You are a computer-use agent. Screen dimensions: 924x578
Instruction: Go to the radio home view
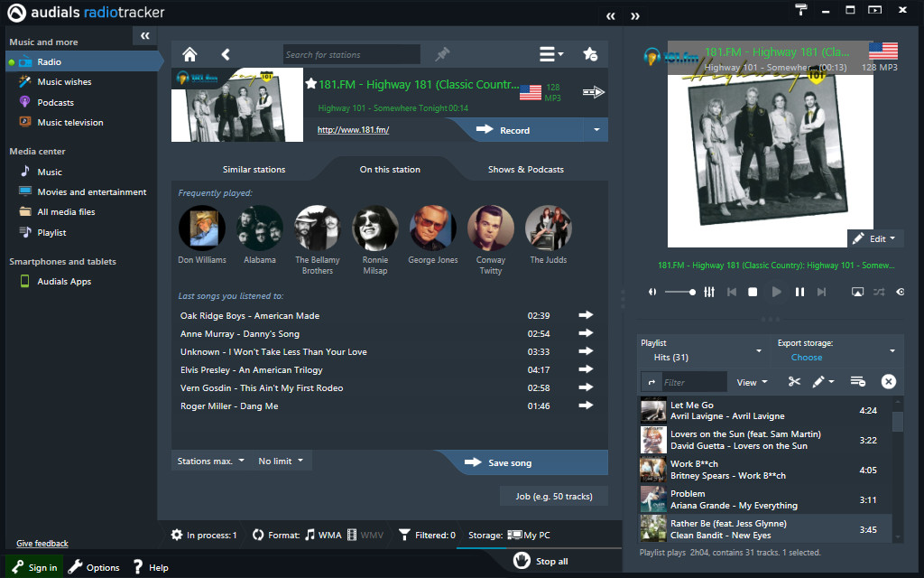click(x=189, y=54)
